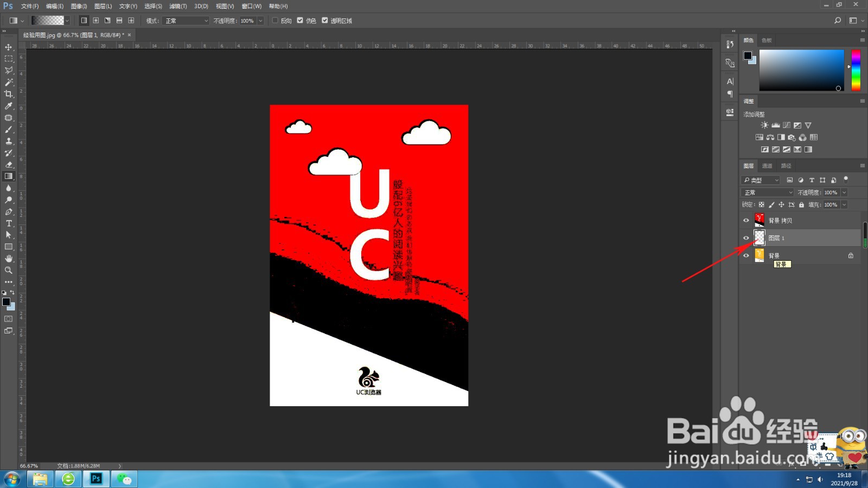Enable the 反向 checkbox
Image resolution: width=868 pixels, height=488 pixels.
[x=276, y=21]
